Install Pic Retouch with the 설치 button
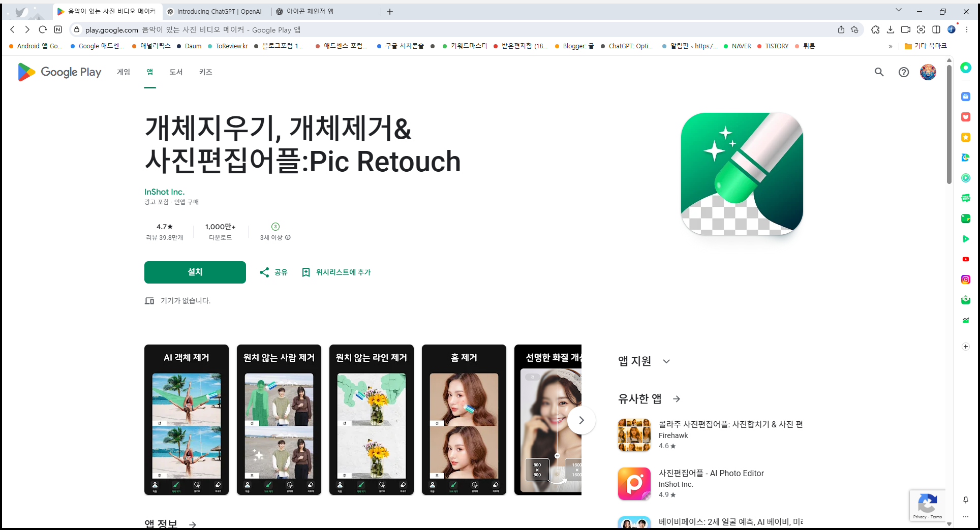Viewport: 980px width, 530px height. [195, 272]
